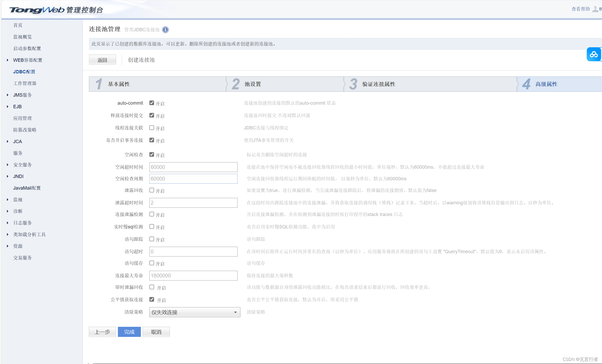Open the 清除策略 dropdown

pos(195,312)
